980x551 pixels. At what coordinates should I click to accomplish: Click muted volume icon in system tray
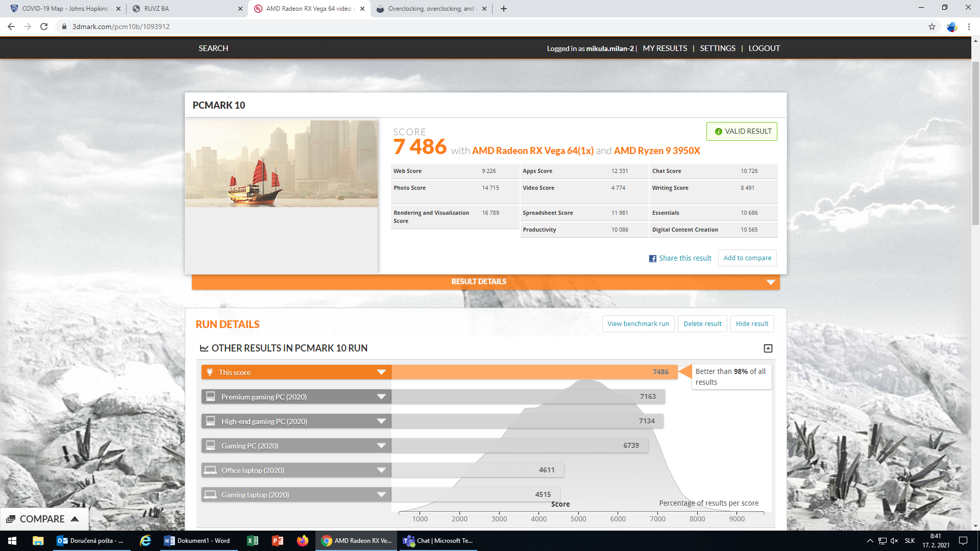tap(894, 541)
